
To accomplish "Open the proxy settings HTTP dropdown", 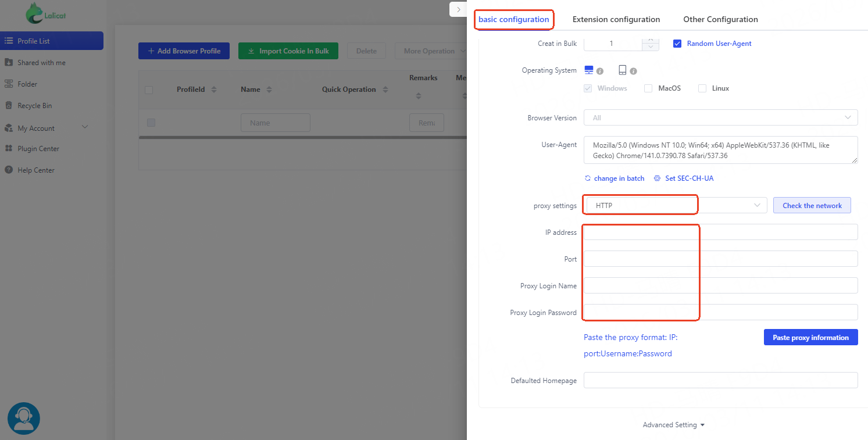I will point(676,205).
